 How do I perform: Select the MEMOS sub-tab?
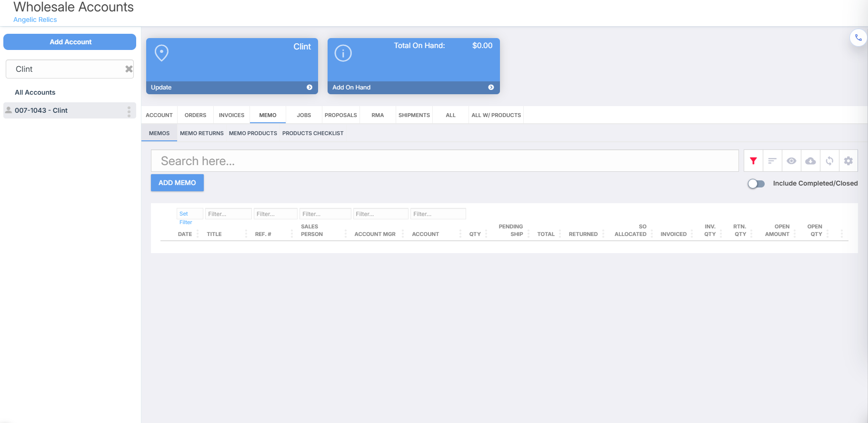click(x=159, y=133)
